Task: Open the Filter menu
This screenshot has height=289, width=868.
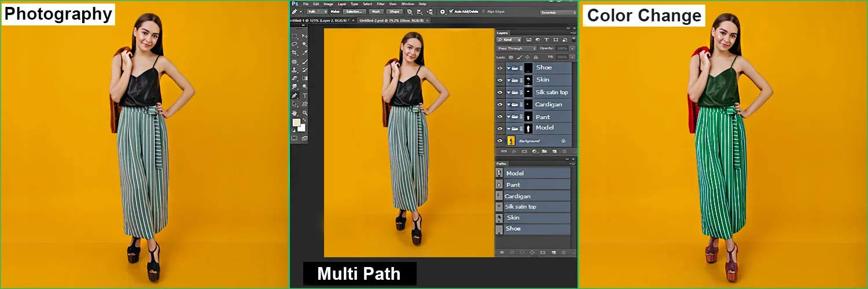Action: 381,3
